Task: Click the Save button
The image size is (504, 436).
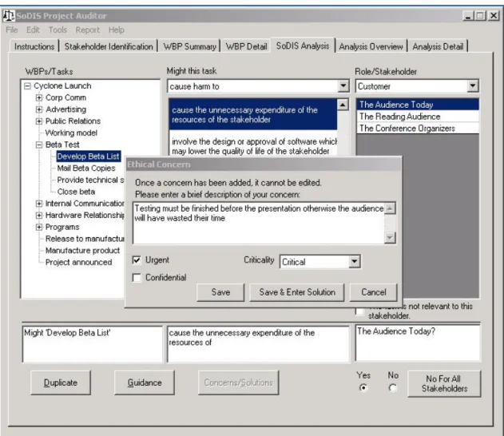Action: pyautogui.click(x=220, y=292)
